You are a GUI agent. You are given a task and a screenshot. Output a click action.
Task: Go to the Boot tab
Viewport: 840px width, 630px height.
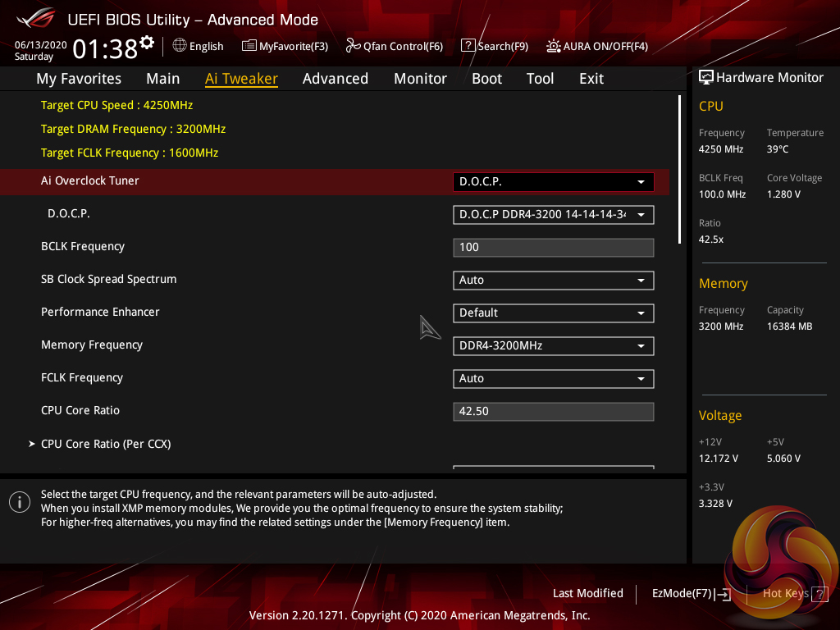(x=486, y=79)
